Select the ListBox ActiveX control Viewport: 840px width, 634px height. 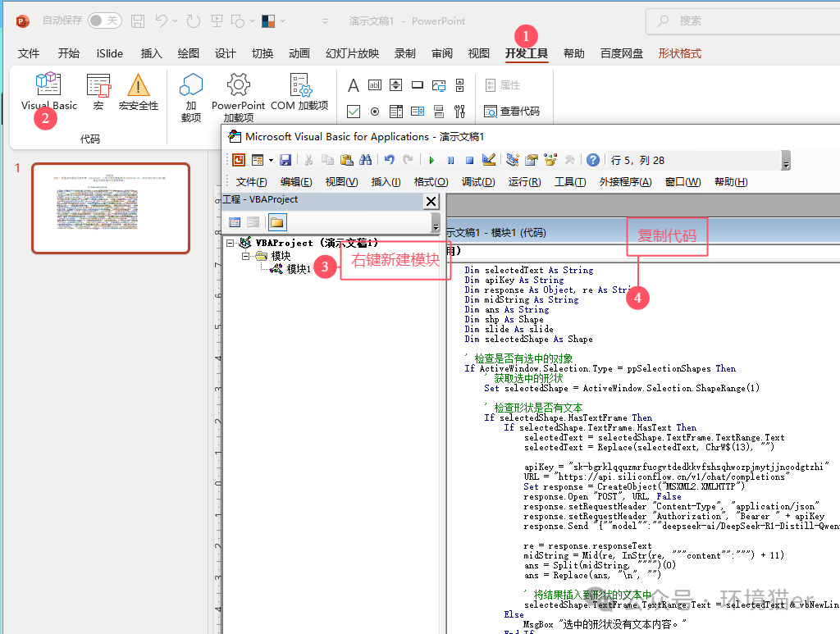pyautogui.click(x=396, y=112)
